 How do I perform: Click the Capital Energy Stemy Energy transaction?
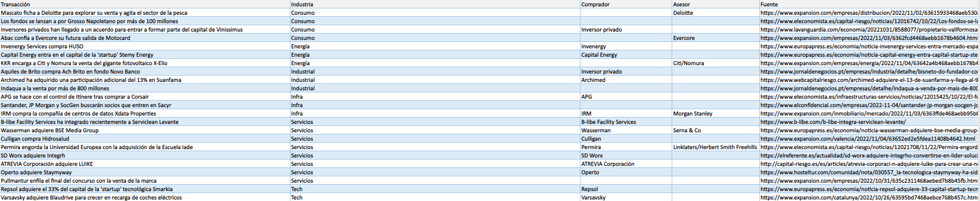click(x=145, y=55)
